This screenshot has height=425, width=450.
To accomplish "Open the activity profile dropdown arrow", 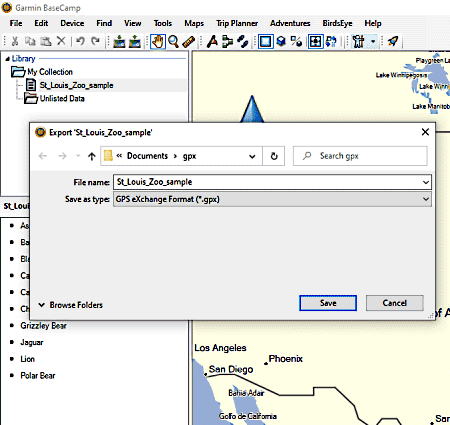I will click(373, 42).
